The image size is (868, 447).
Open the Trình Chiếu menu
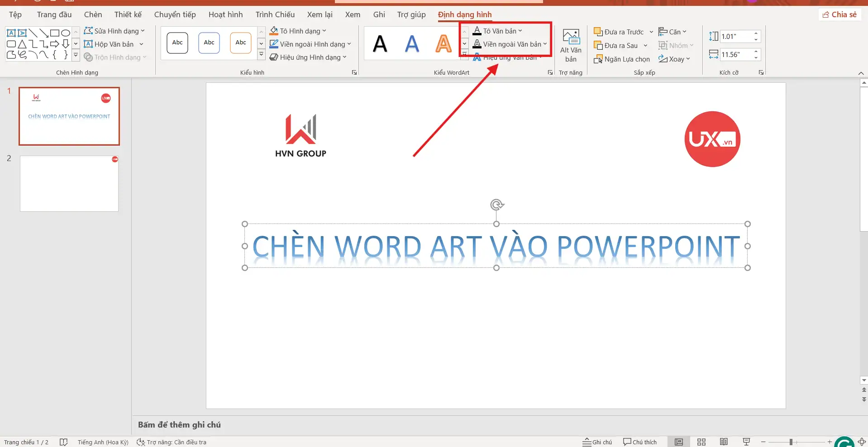(x=275, y=14)
